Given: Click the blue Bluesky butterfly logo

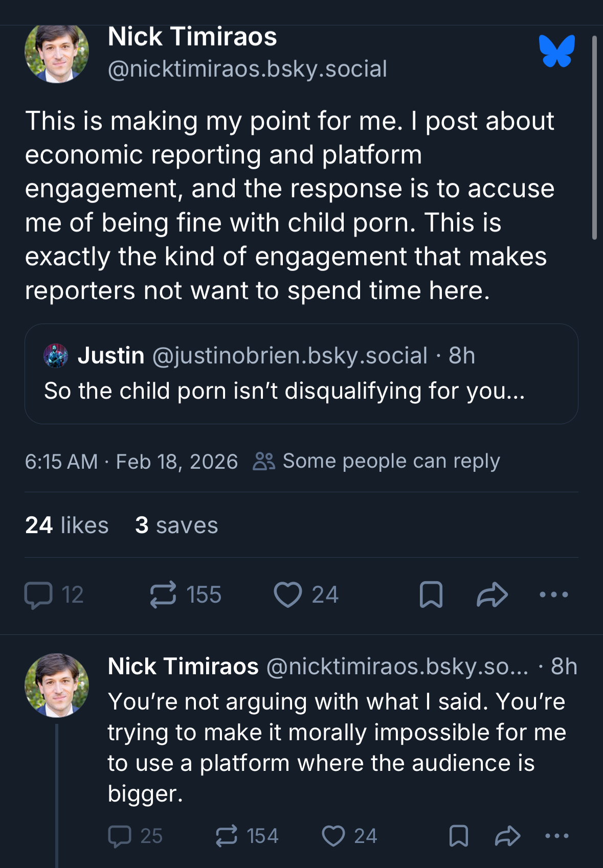Looking at the screenshot, I should point(556,51).
